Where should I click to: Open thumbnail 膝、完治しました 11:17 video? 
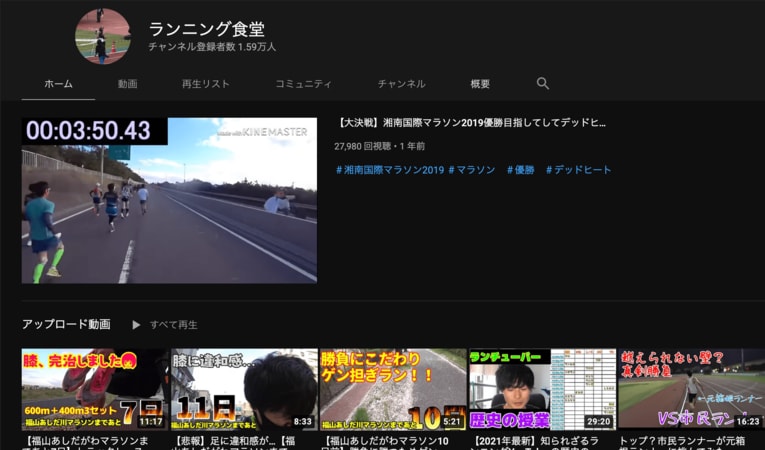[95, 389]
